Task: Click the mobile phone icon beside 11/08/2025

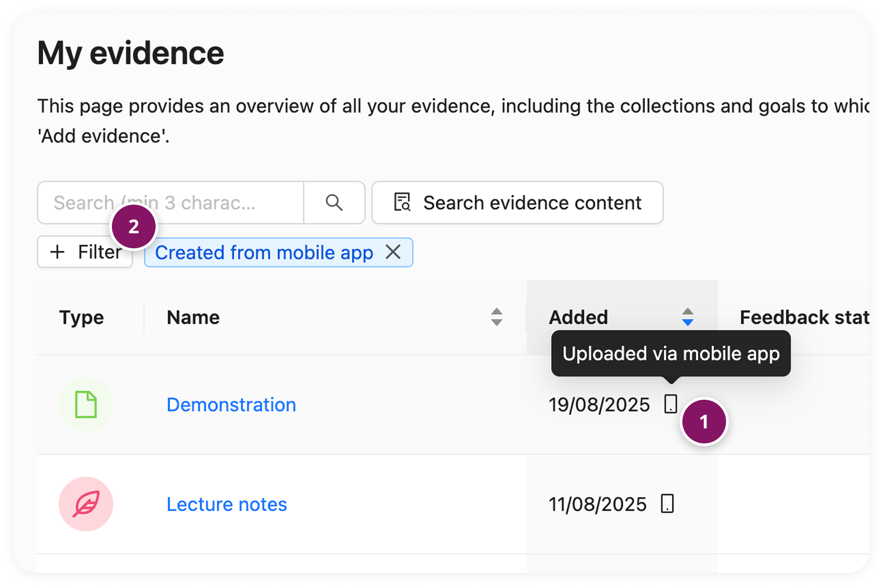Action: (667, 503)
